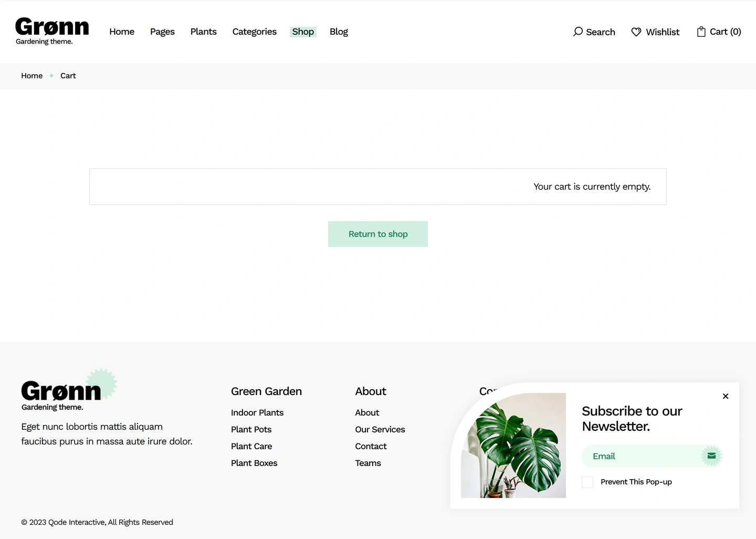
Task: Close the newsletter pop-up
Action: click(726, 396)
